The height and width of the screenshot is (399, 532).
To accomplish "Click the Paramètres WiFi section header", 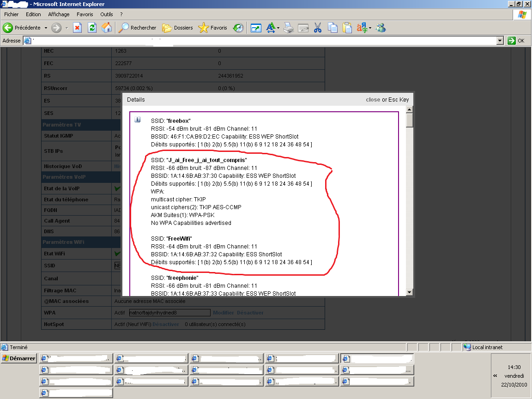I will click(81, 242).
